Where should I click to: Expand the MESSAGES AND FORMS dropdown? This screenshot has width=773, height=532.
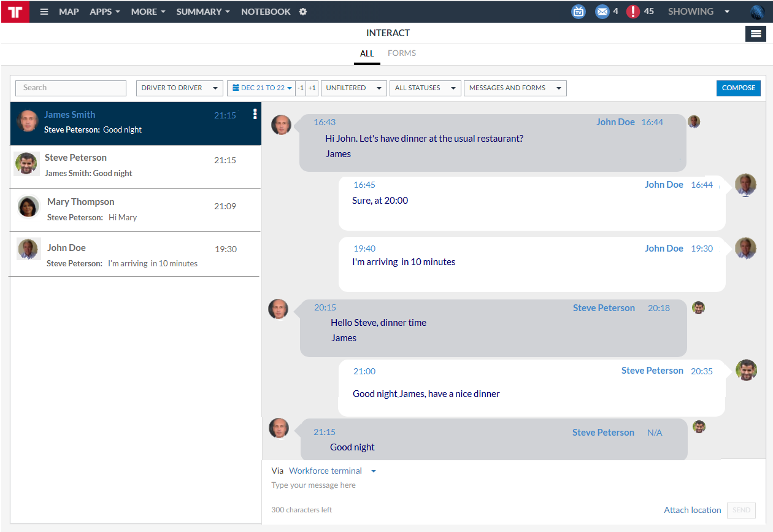[515, 88]
